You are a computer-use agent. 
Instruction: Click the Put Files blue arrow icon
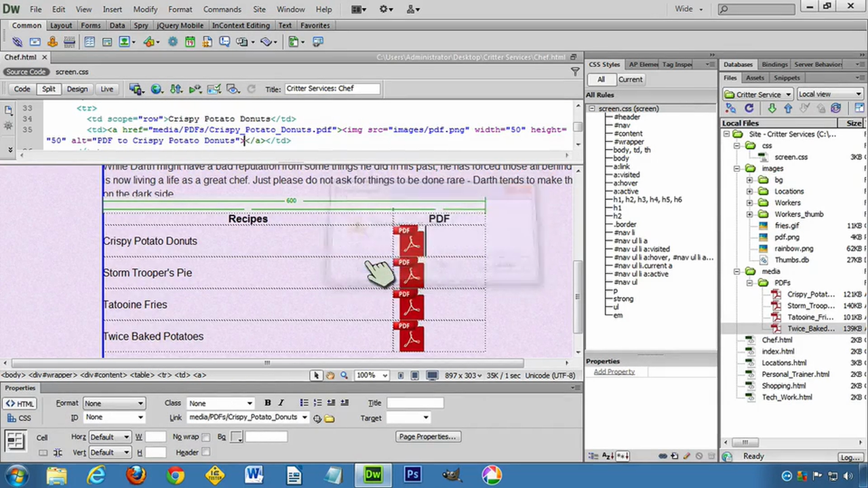tap(788, 108)
